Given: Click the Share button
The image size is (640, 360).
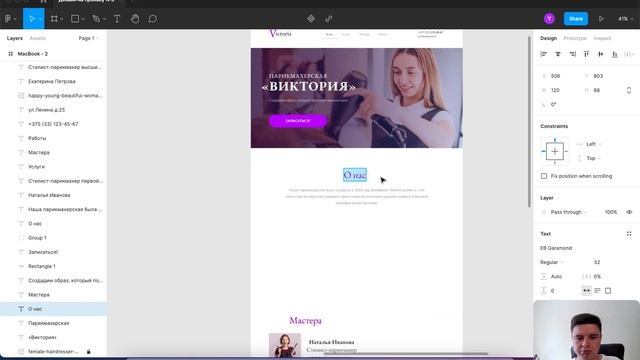Looking at the screenshot, I should tap(576, 19).
